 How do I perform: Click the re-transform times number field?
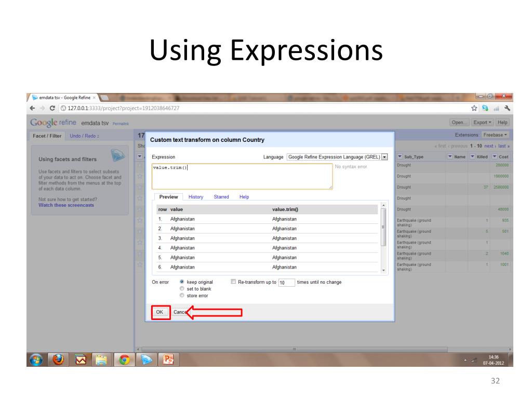coord(286,282)
